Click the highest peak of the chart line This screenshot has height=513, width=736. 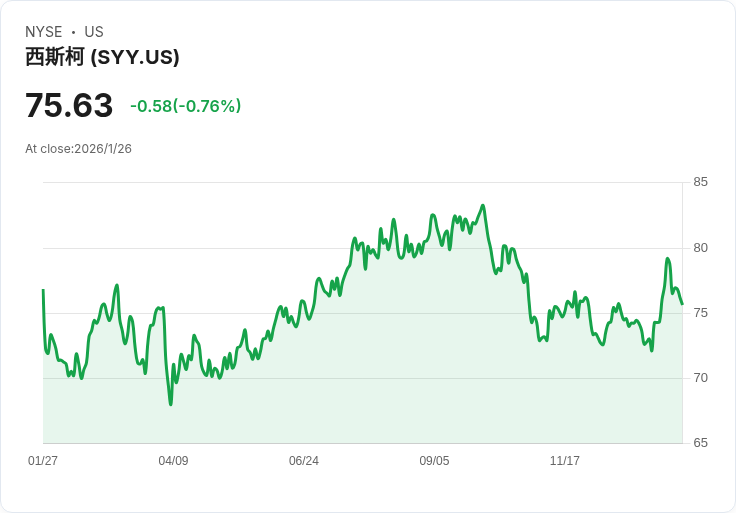click(x=483, y=206)
